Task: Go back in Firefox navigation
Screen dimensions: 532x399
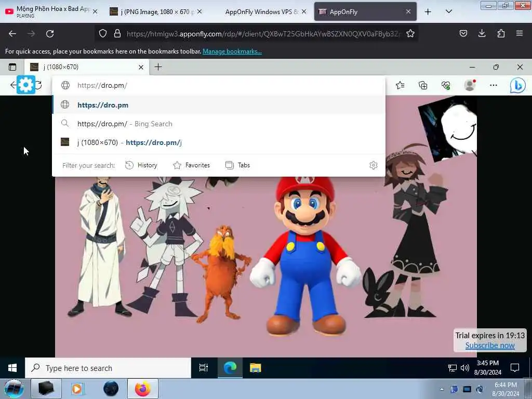Action: pos(12,34)
